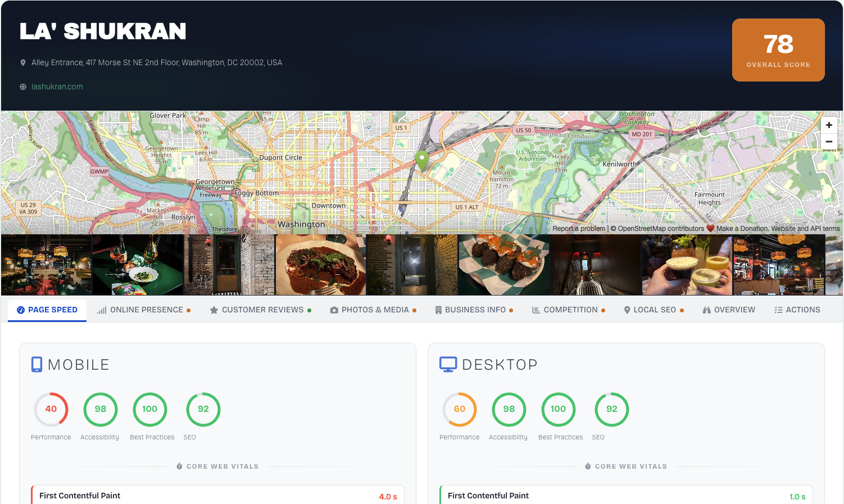This screenshot has height=504, width=844.
Task: Switch to the Page Speed tab
Action: pyautogui.click(x=47, y=310)
